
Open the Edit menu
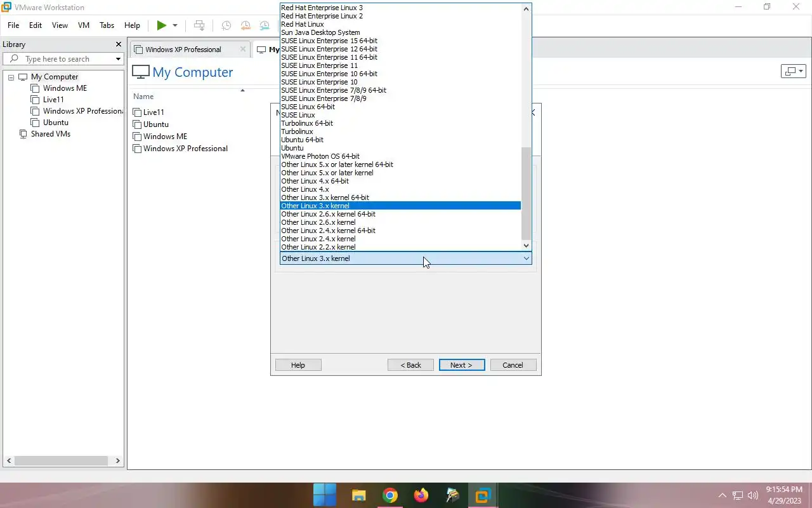point(36,25)
